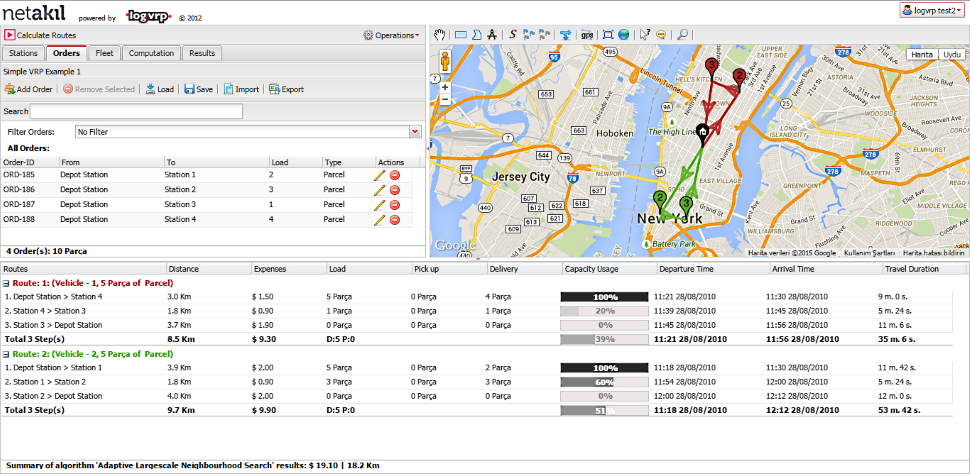Click green map marker number 3
The height and width of the screenshot is (474, 970).
686,205
